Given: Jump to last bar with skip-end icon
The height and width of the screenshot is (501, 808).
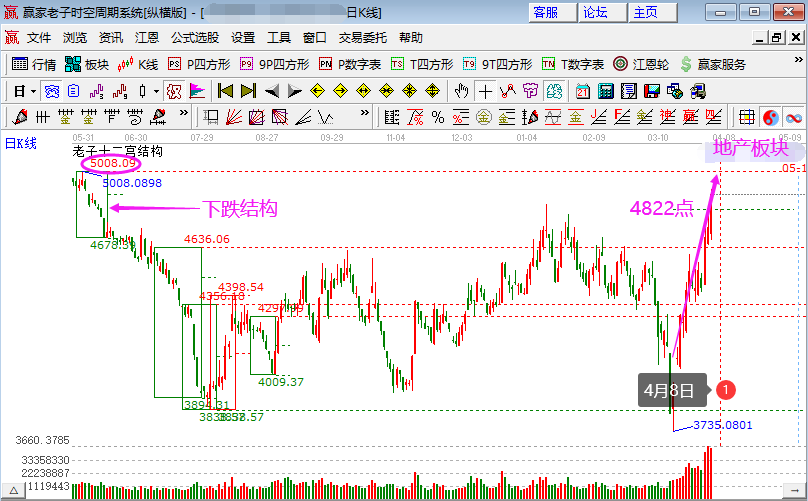Looking at the screenshot, I should 248,92.
